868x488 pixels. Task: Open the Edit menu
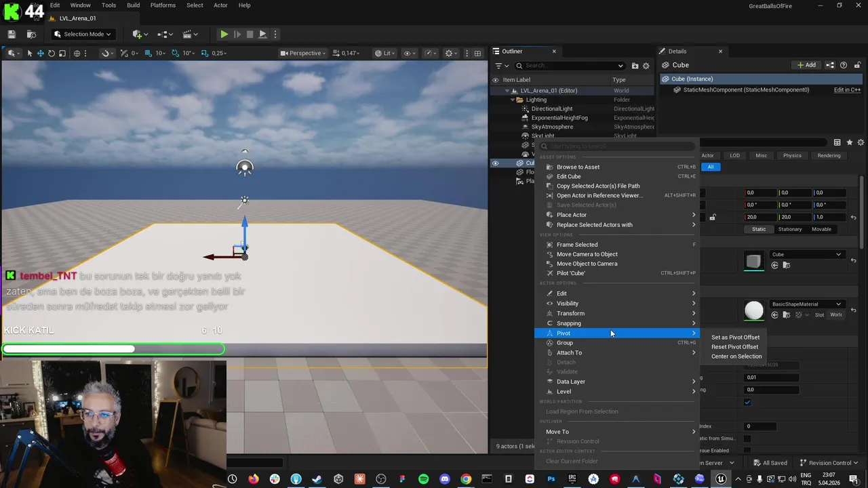[55, 5]
